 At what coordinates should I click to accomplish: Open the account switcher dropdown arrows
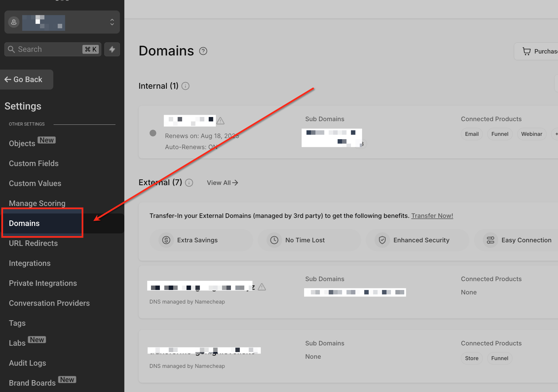coord(112,22)
